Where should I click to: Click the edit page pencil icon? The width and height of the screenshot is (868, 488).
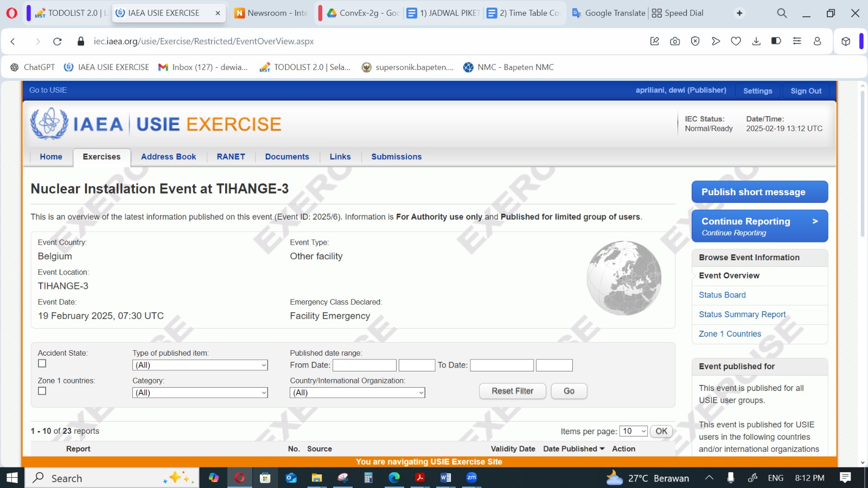655,41
